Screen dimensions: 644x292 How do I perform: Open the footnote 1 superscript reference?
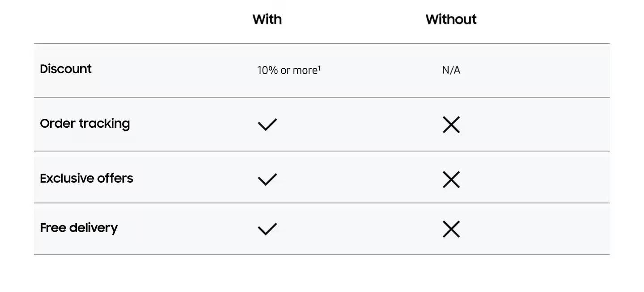(319, 68)
